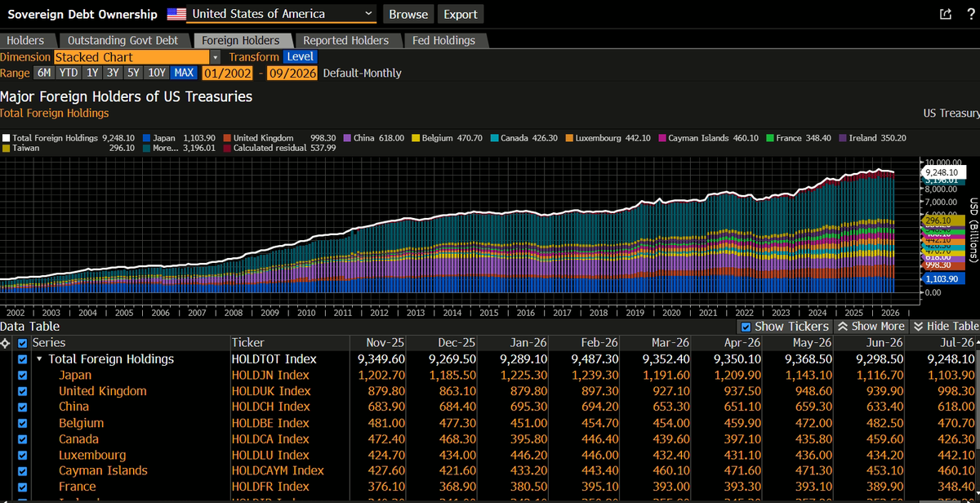Click the Japan blue legend swatch
The height and width of the screenshot is (503, 980).
pyautogui.click(x=146, y=139)
